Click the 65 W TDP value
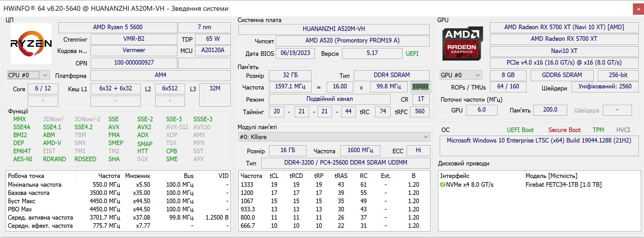Viewport: 644px width, 238px height. 213,39
